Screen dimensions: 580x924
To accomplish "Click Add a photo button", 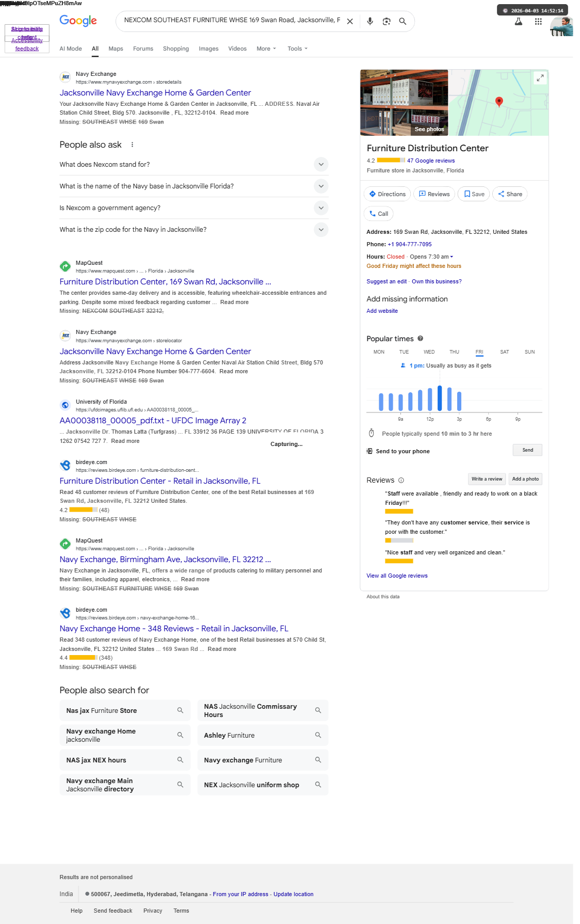I will click(525, 479).
